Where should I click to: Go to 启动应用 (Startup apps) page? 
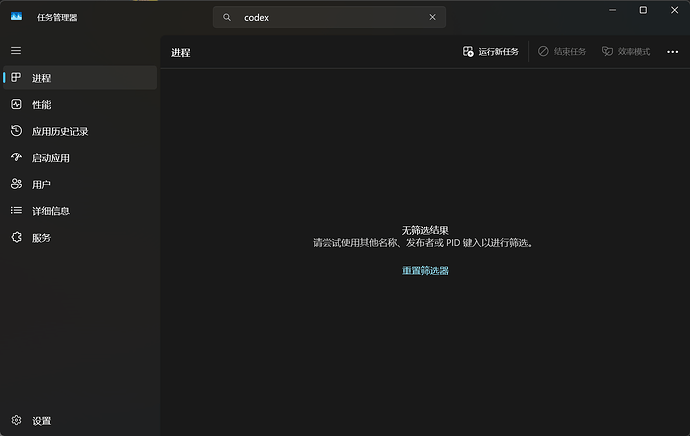80,158
